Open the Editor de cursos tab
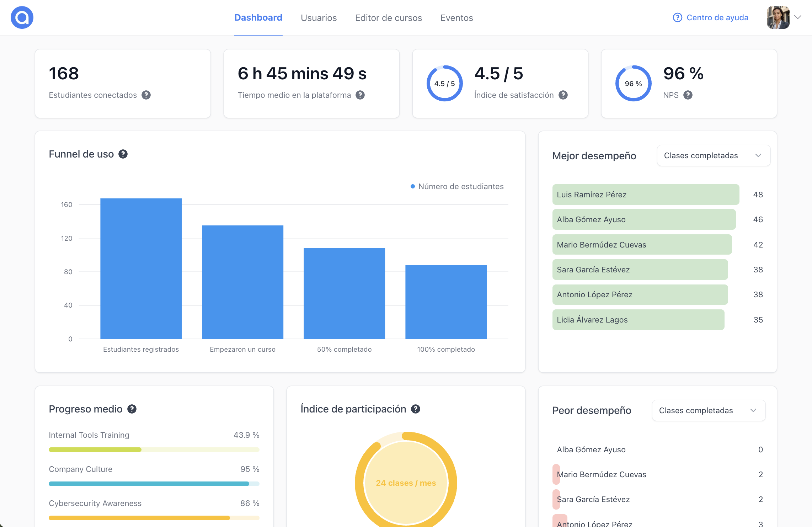The height and width of the screenshot is (527, 812). 388,18
